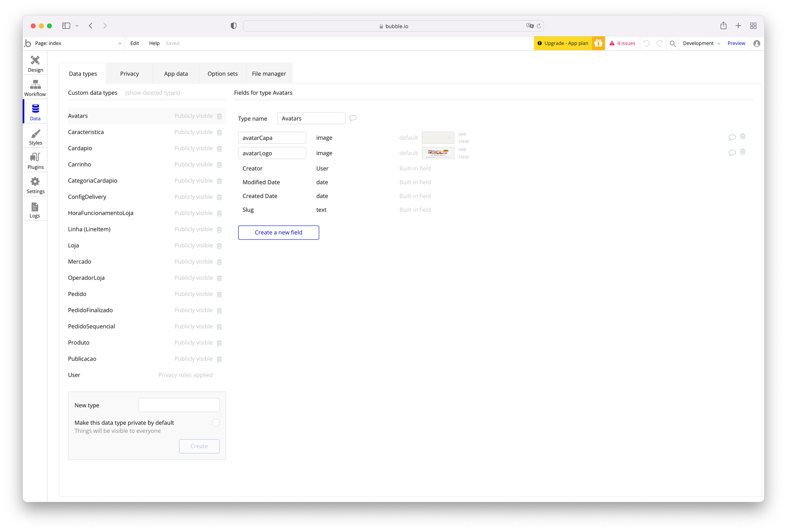Switch to the Option sets tab
Screen dimensions: 787x532
coord(223,74)
